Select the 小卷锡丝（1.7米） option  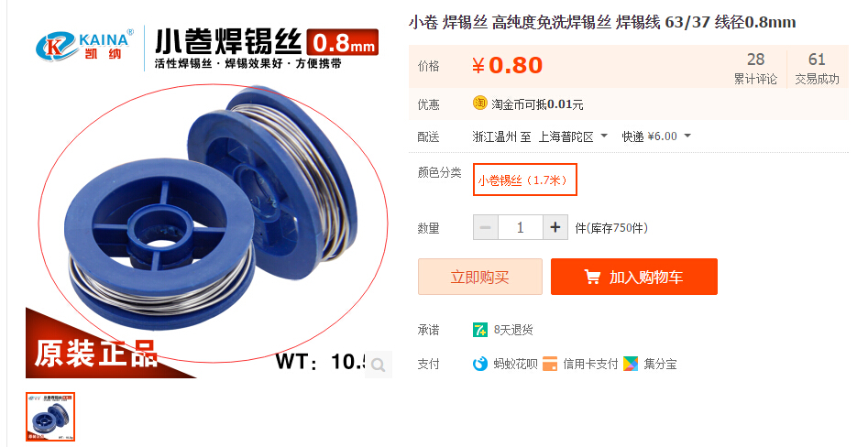[525, 180]
